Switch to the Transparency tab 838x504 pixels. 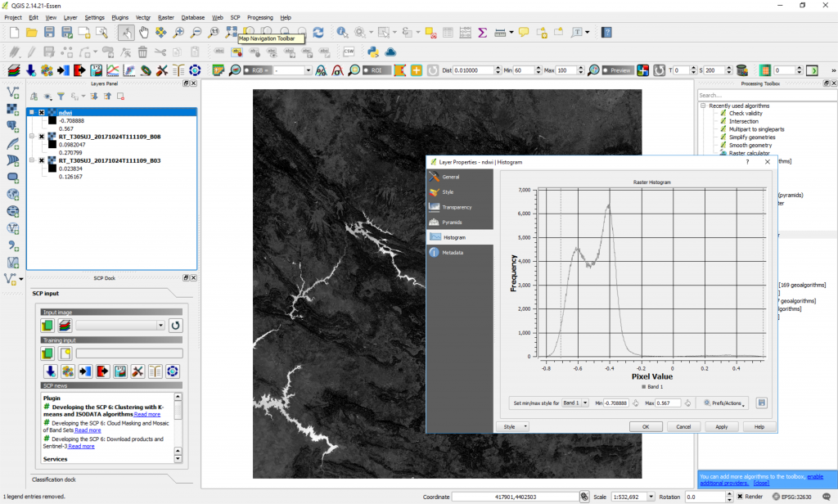click(455, 207)
